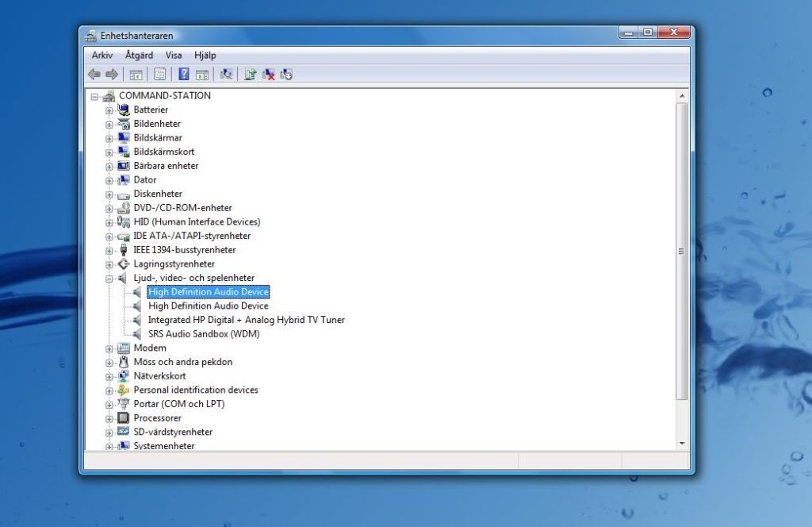Select the Lagringsstyrenheter label
This screenshot has height=527, width=812.
[174, 263]
